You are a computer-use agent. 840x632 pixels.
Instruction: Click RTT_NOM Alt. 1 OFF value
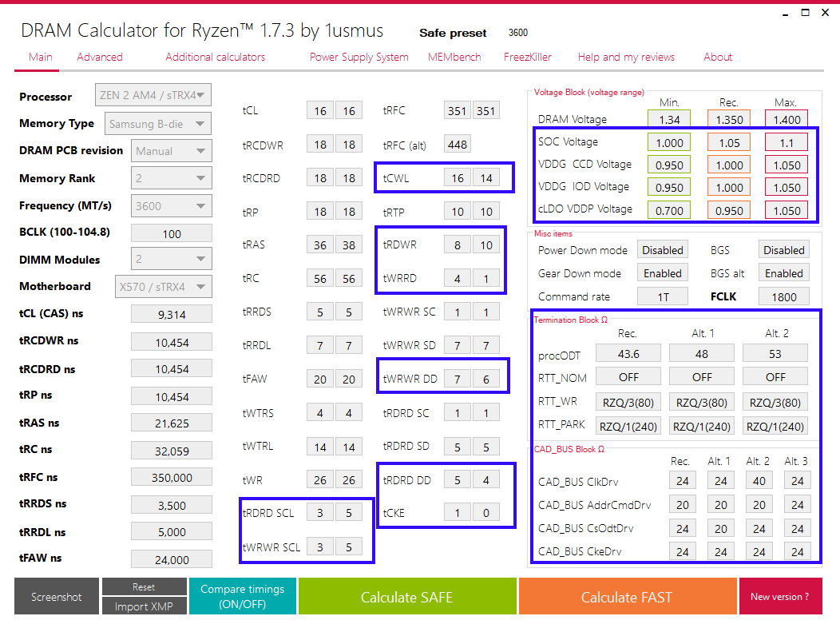click(x=702, y=377)
